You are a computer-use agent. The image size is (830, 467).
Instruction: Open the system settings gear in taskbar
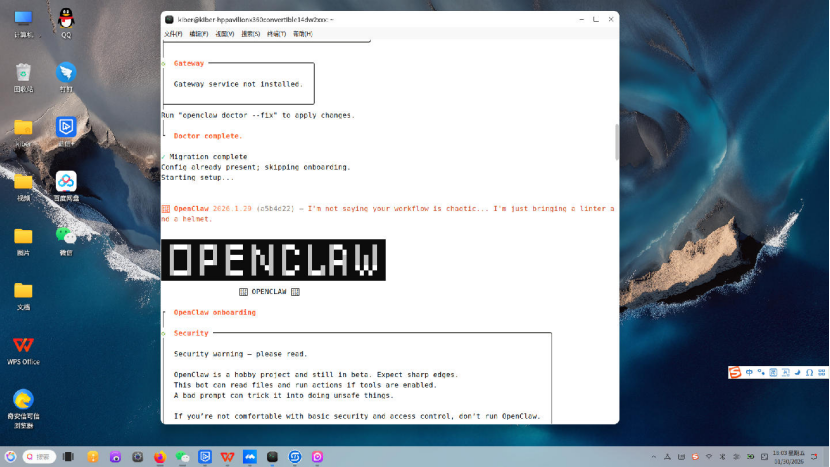(x=138, y=456)
